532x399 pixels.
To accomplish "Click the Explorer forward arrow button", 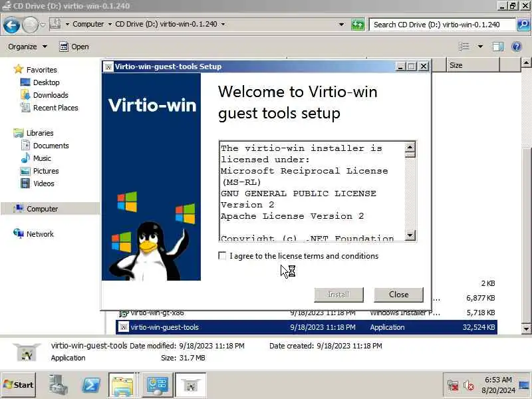I will coord(30,25).
